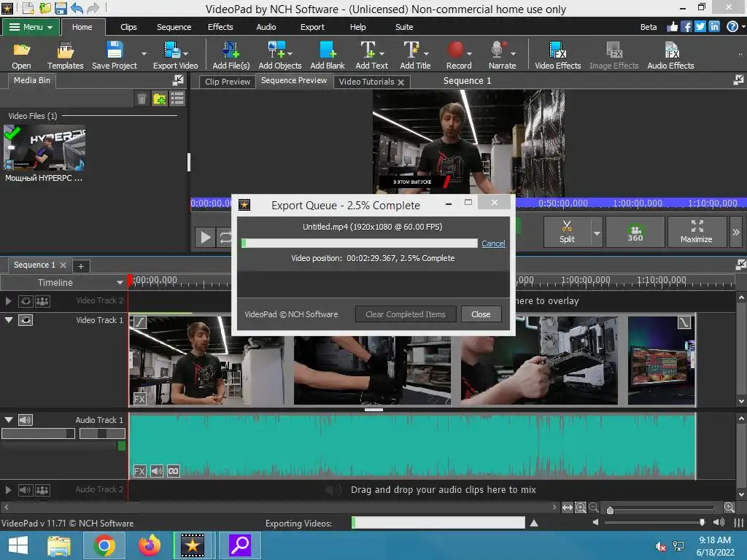Screen dimensions: 747x560
Task: Switch the Media Bin to list view
Action: click(x=177, y=98)
